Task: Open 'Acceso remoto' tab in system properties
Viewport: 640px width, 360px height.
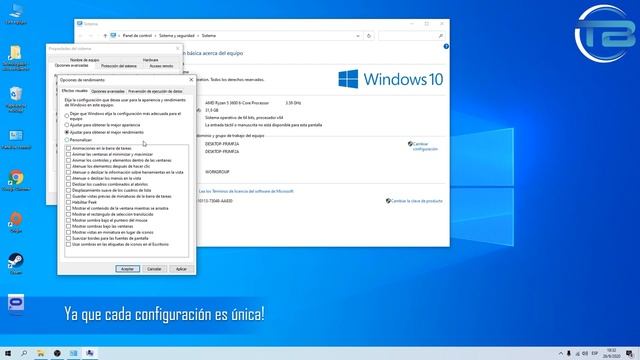Action: (x=161, y=66)
